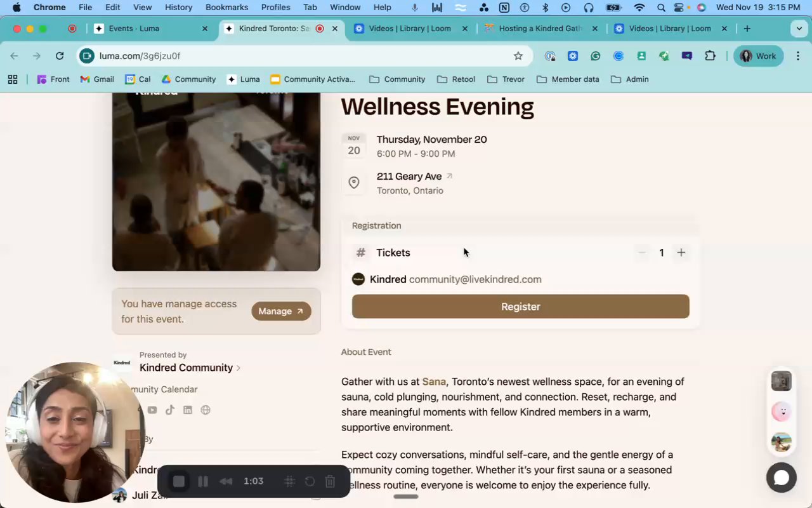Viewport: 812px width, 508px height.
Task: Open the Grammarly extension icon
Action: 595,56
